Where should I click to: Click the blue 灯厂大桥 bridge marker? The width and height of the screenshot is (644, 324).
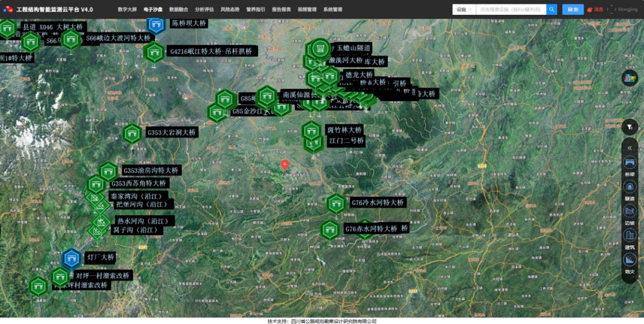coord(71,259)
